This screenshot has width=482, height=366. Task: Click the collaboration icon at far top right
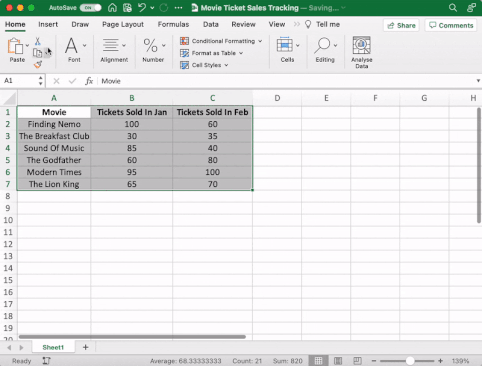click(x=471, y=8)
